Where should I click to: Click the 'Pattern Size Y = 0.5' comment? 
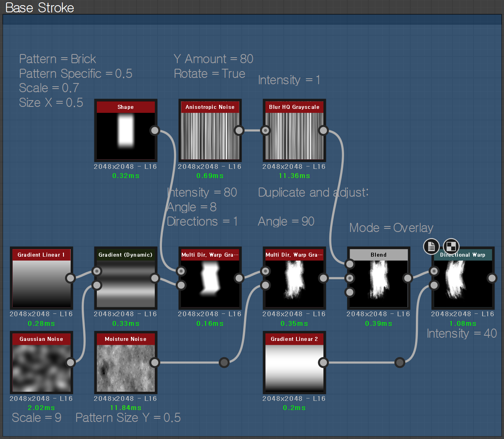(x=128, y=418)
